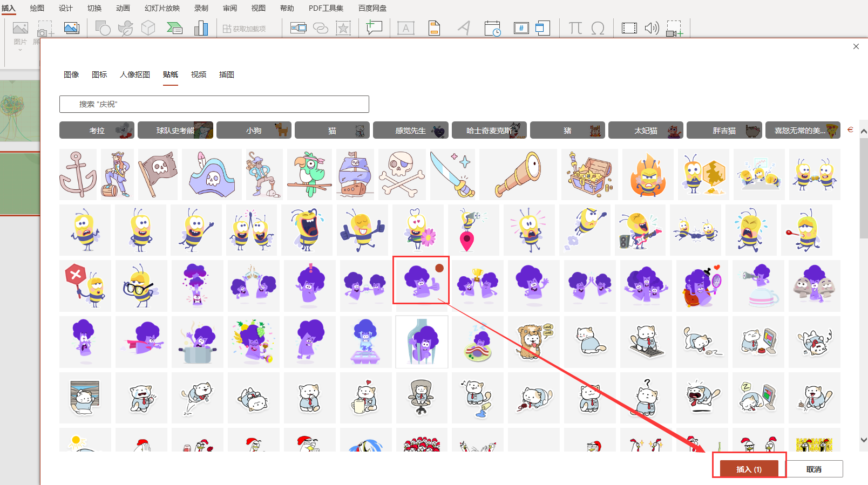The height and width of the screenshot is (485, 868).
Task: Select the sword sticker
Action: pyautogui.click(x=452, y=174)
